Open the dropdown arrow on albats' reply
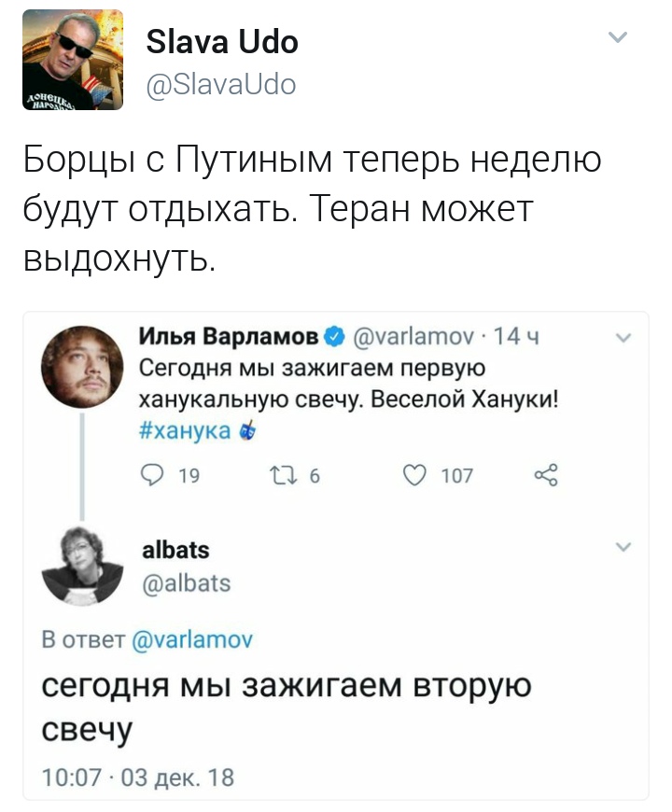 click(624, 547)
